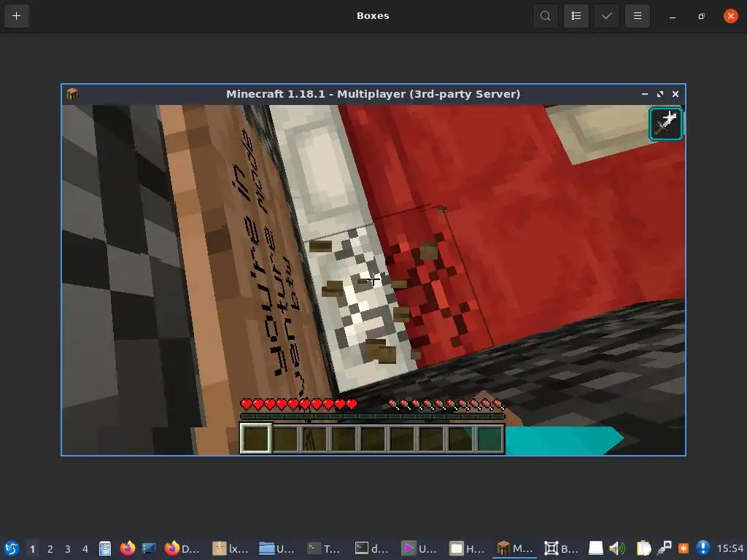
Task: Open the file manager launcher in taskbar
Action: tap(105, 548)
